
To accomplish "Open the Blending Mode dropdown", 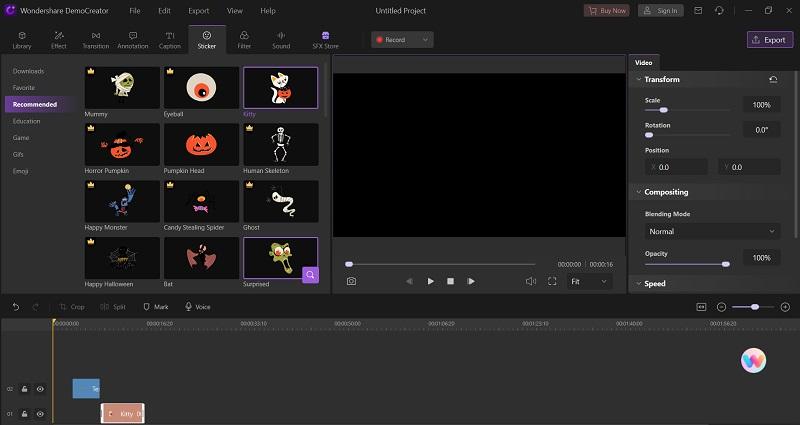I will coord(711,231).
